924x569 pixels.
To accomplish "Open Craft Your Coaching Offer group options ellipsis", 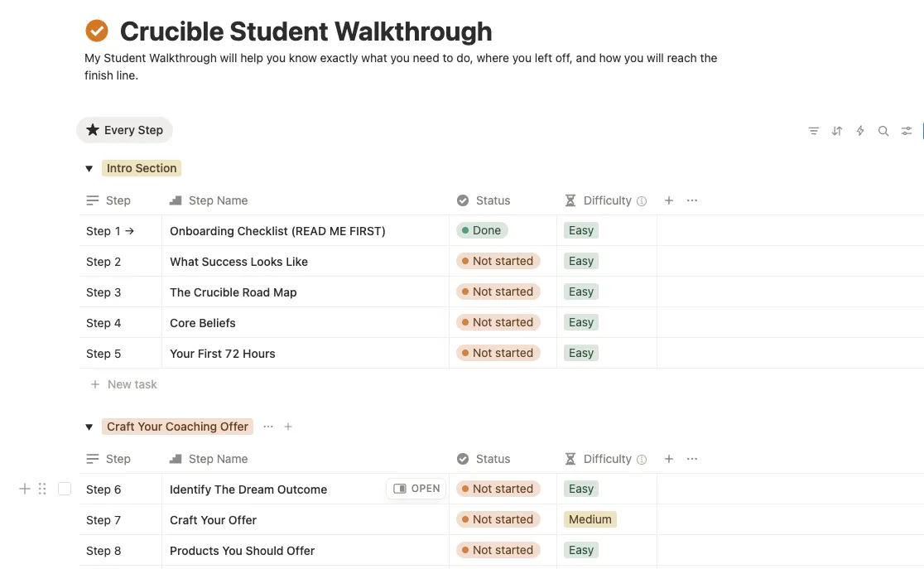I will [268, 427].
